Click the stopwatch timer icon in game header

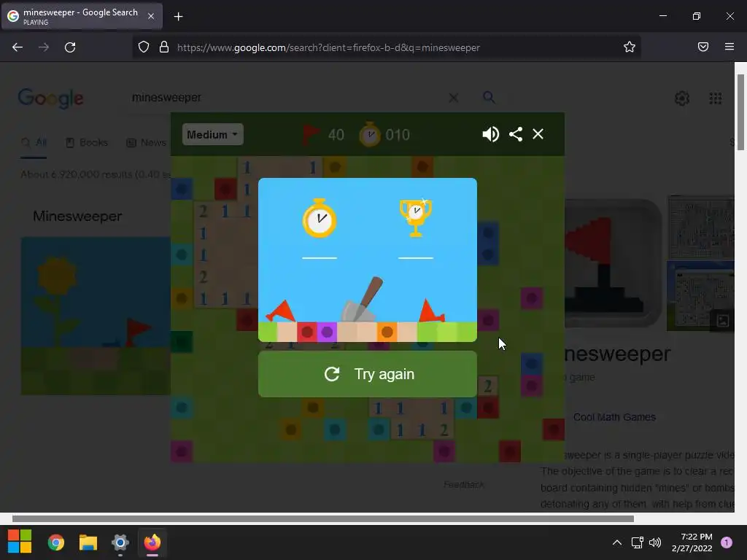(370, 135)
